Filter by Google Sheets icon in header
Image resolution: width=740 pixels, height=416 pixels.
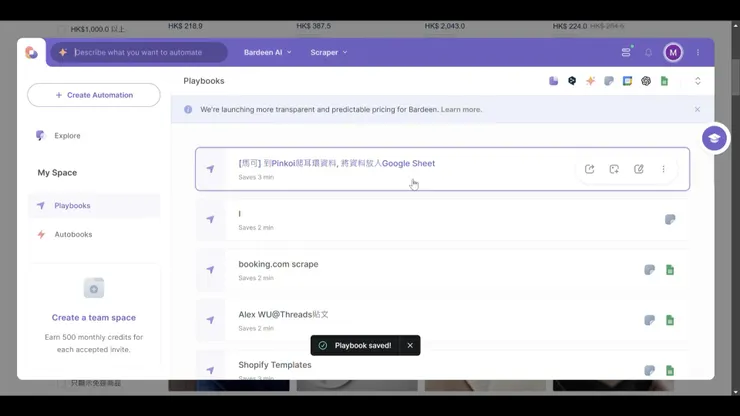(664, 81)
